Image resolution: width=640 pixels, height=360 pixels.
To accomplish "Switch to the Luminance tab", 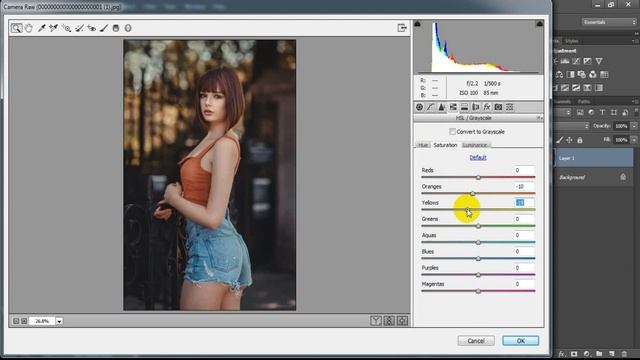I will (x=474, y=145).
